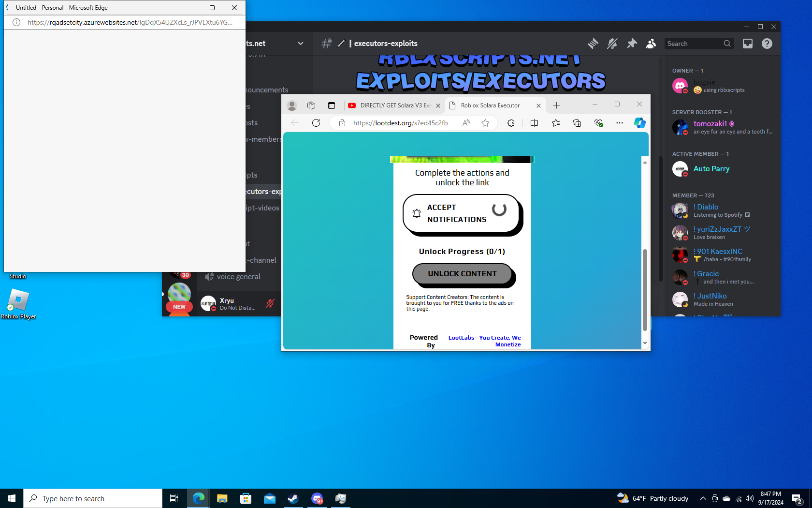
Task: Open Edge extensions puzzle icon
Action: coord(511,123)
